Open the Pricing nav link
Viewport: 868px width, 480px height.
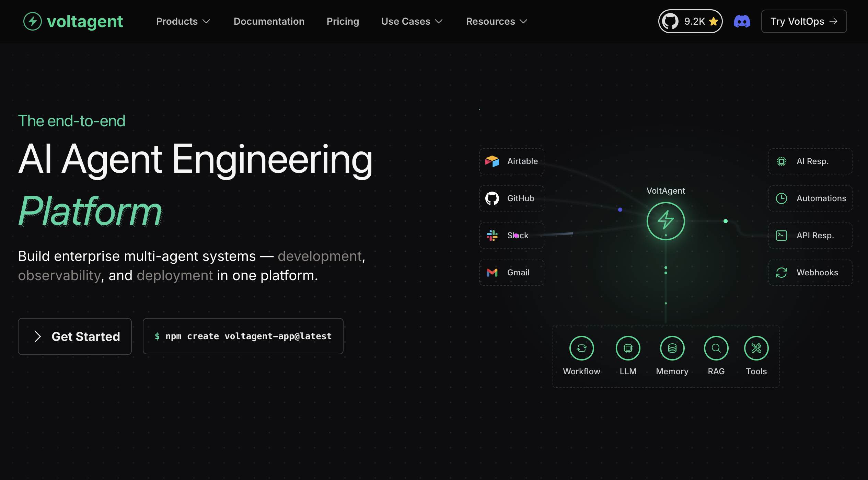tap(343, 21)
